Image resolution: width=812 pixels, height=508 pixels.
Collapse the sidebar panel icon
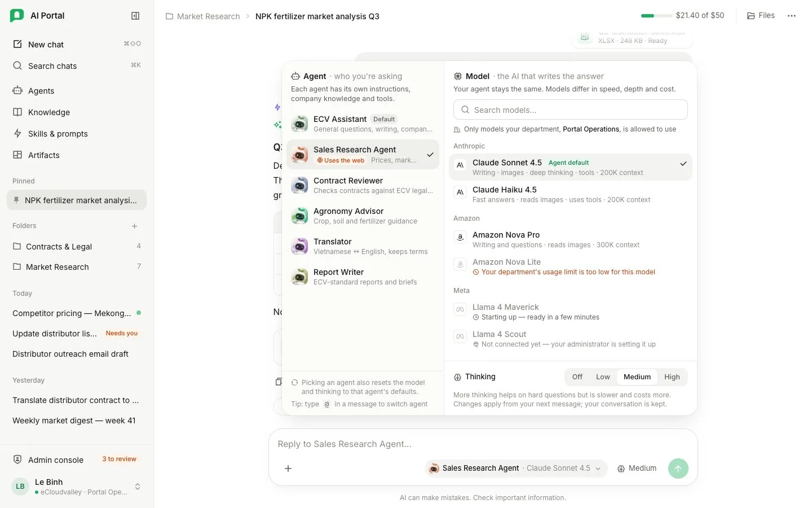[135, 16]
